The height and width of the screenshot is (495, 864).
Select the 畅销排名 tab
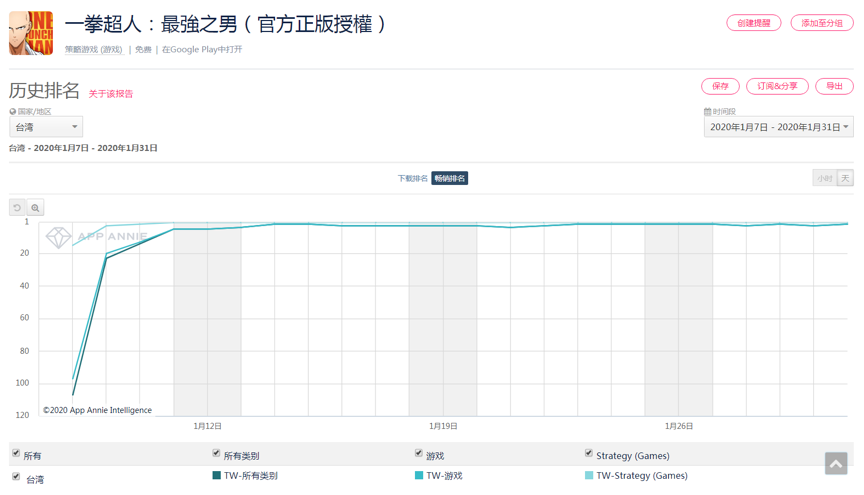pyautogui.click(x=450, y=179)
